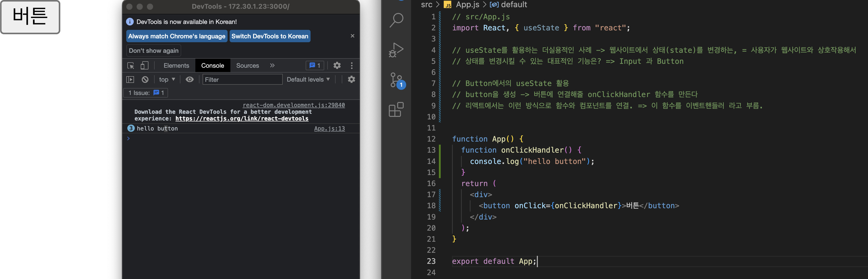The image size is (868, 279).
Task: Open the DevTools three-dot menu
Action: pos(352,66)
